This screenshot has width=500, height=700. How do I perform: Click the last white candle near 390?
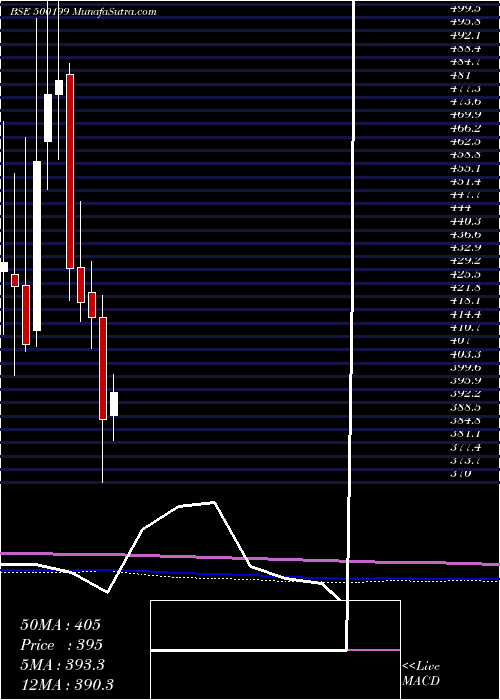114,404
